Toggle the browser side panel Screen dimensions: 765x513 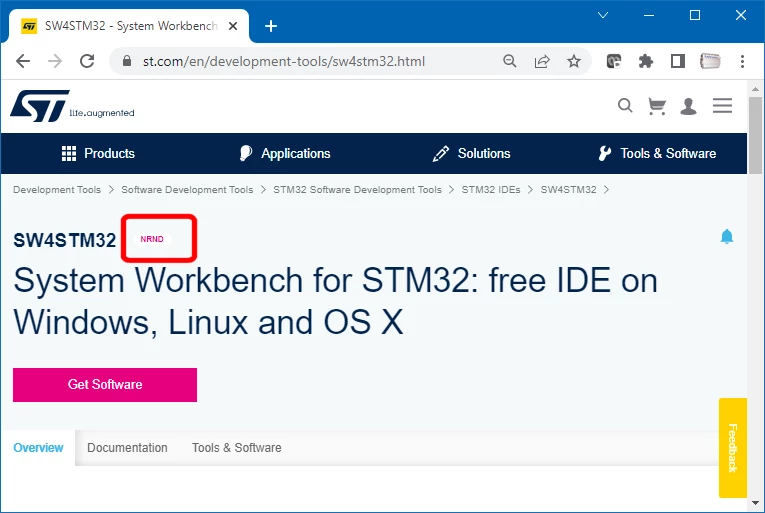tap(678, 61)
